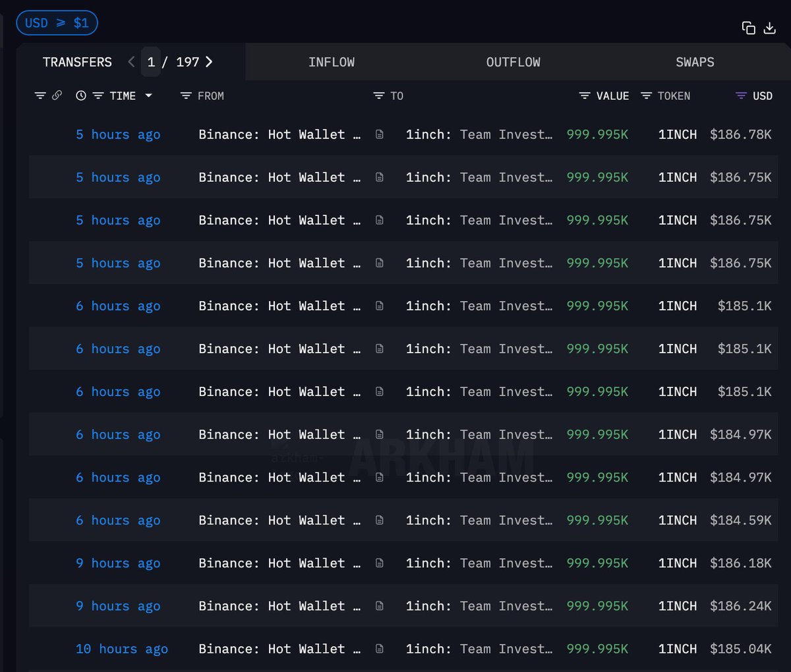This screenshot has height=672, width=791.
Task: Expand the TIME sort dropdown arrow
Action: click(148, 96)
